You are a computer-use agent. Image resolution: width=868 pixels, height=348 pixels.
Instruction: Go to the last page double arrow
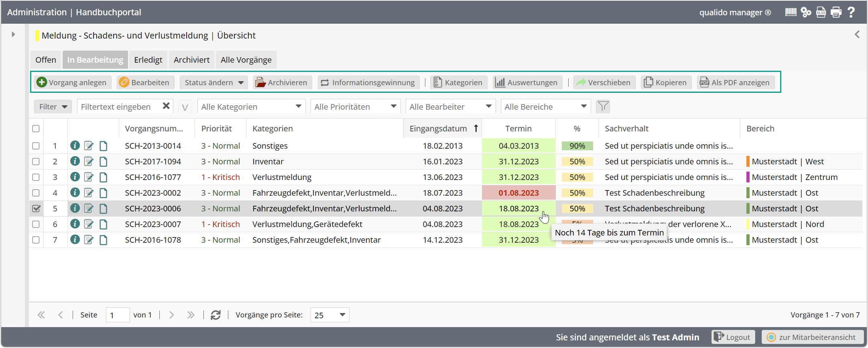point(191,315)
